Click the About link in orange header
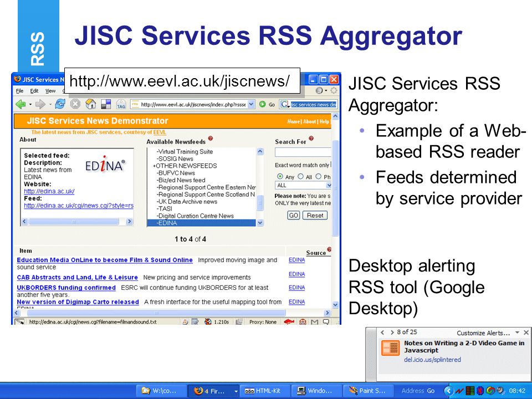 [x=309, y=121]
